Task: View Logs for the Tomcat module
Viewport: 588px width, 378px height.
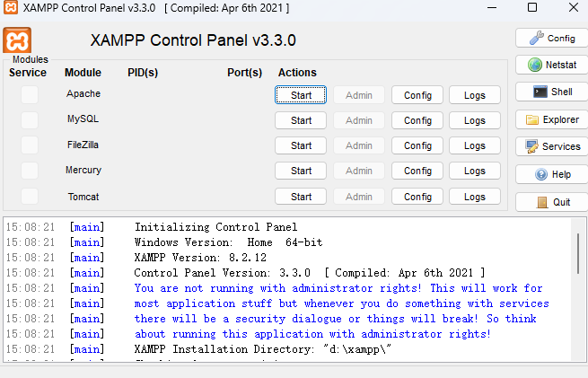Action: tap(475, 196)
